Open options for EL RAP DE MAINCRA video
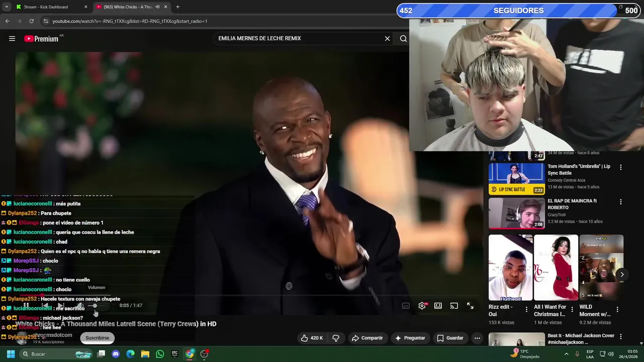Viewport: 644px width, 362px height. coord(620,202)
